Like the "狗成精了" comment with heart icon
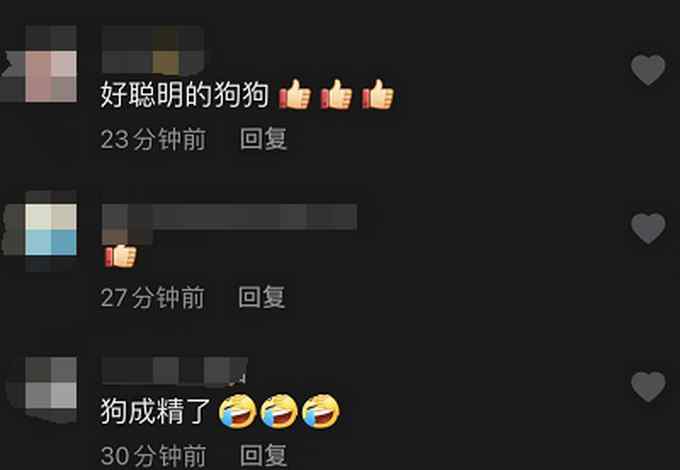Image resolution: width=680 pixels, height=470 pixels. click(648, 386)
